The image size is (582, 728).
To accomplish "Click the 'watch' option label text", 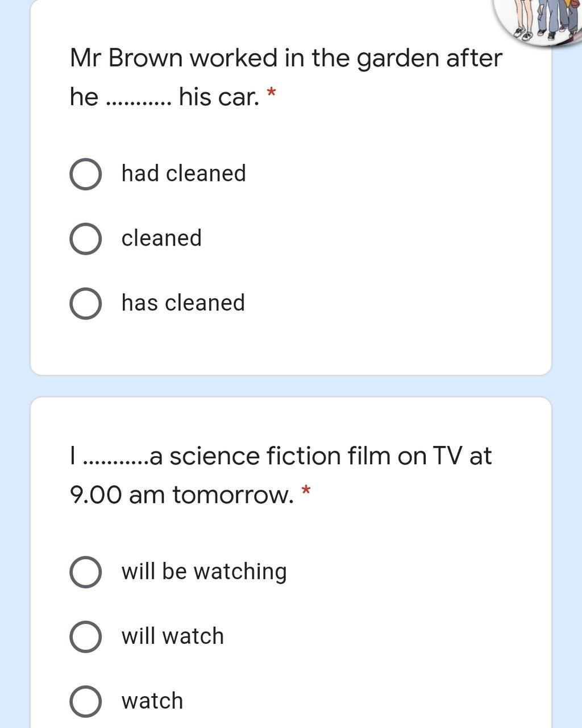I will coord(152,701).
